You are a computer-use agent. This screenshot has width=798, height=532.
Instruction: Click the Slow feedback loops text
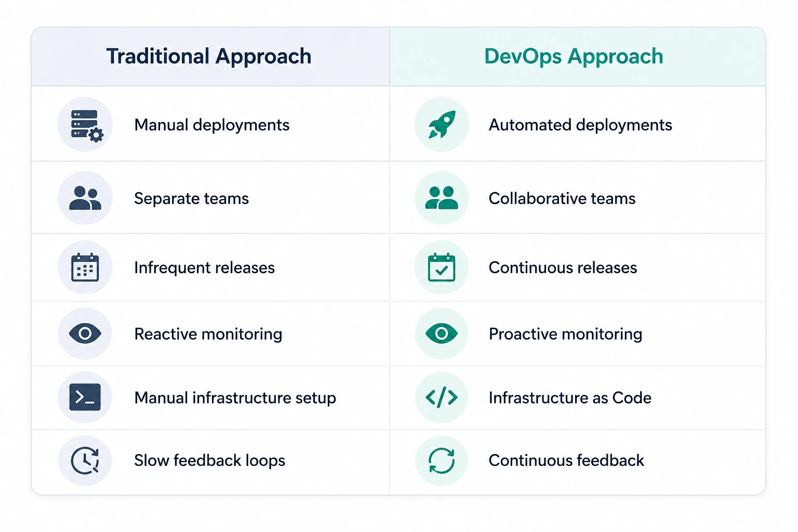(x=210, y=461)
